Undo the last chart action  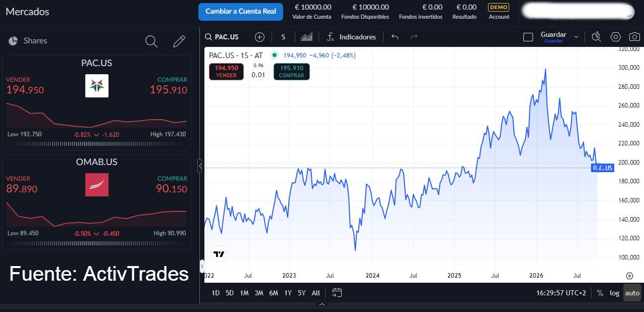point(395,37)
